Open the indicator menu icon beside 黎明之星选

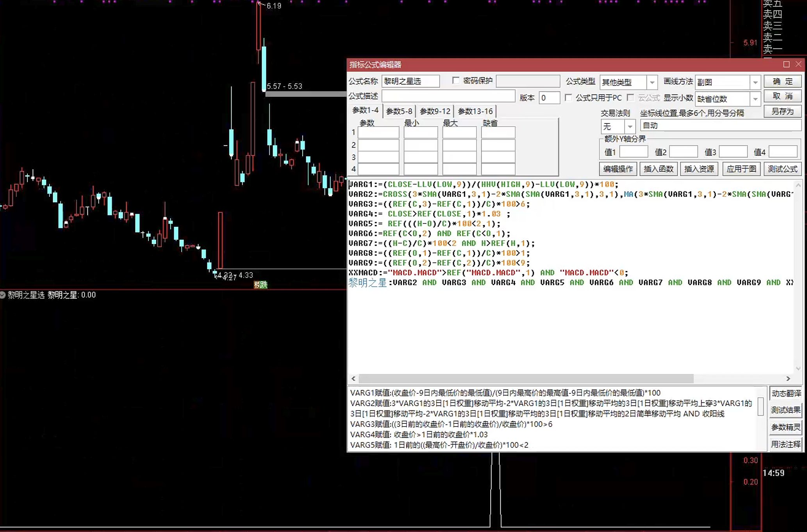tap(3, 295)
